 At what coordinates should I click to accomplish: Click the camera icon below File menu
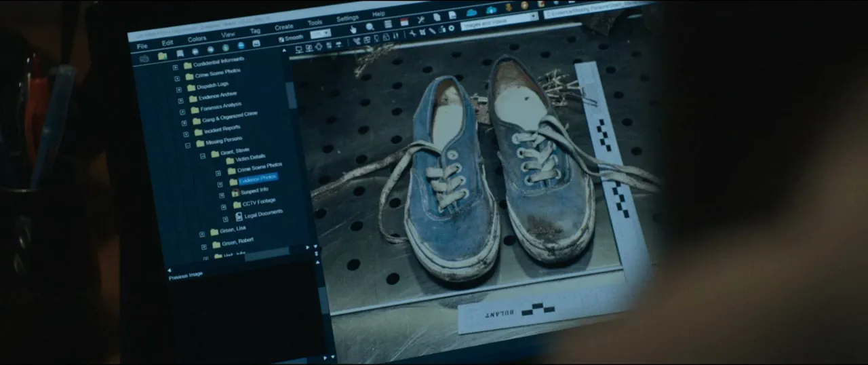tap(144, 58)
